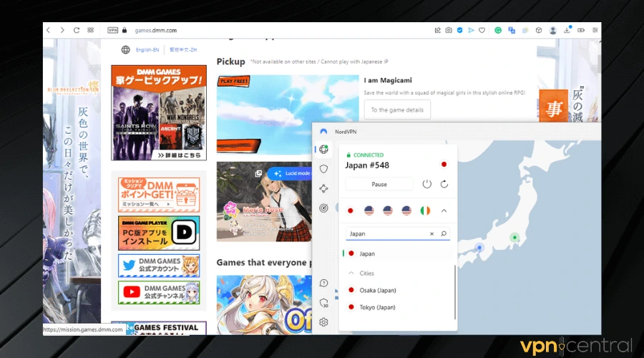Open the extensions cube icon

[x=539, y=30]
